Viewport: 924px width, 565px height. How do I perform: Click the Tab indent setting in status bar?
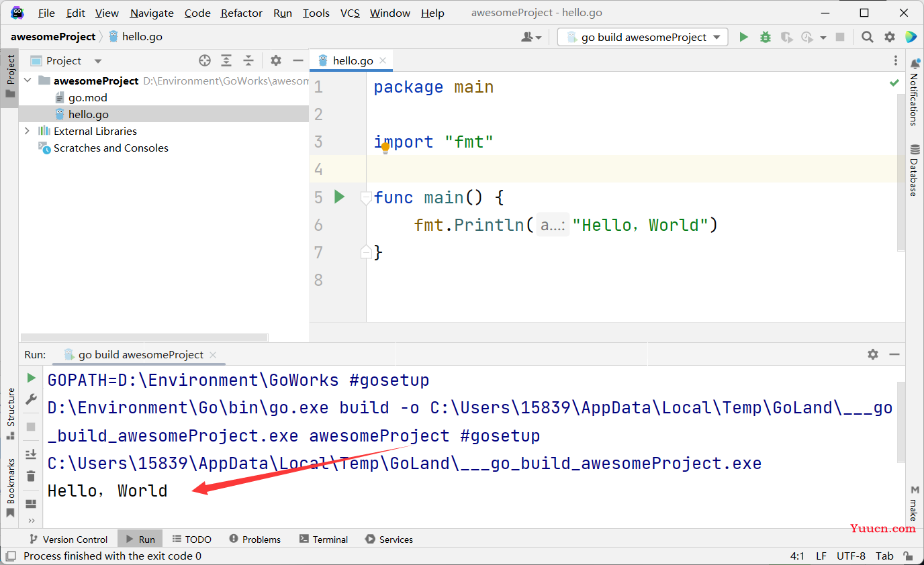884,556
